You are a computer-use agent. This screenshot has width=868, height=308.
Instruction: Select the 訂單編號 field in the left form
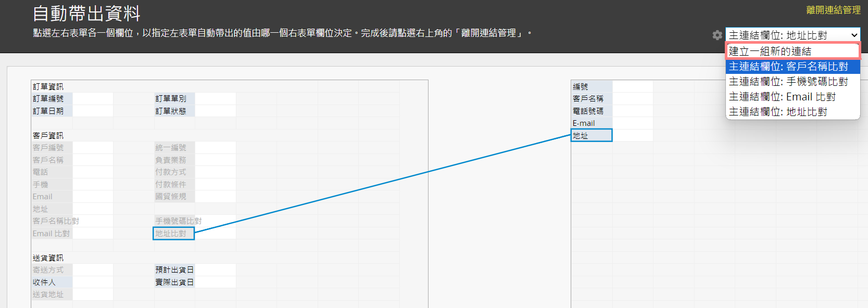click(52, 98)
